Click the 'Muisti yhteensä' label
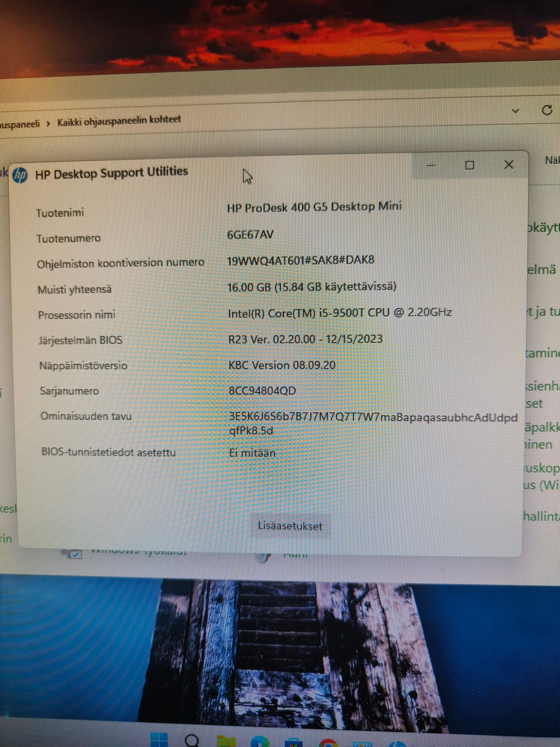Viewport: 560px width, 747px height. tap(75, 289)
